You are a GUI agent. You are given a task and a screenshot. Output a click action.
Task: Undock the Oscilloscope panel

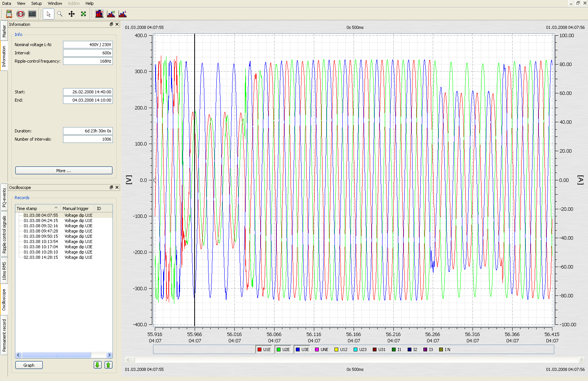tap(111, 187)
